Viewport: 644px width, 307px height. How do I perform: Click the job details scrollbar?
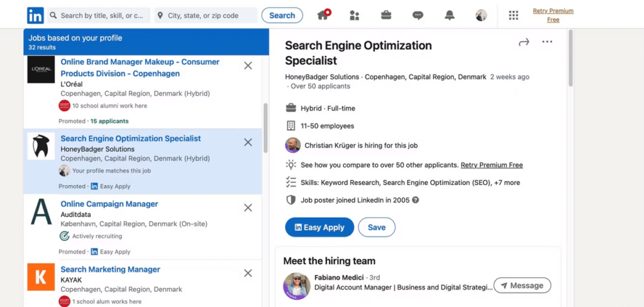(x=570, y=57)
